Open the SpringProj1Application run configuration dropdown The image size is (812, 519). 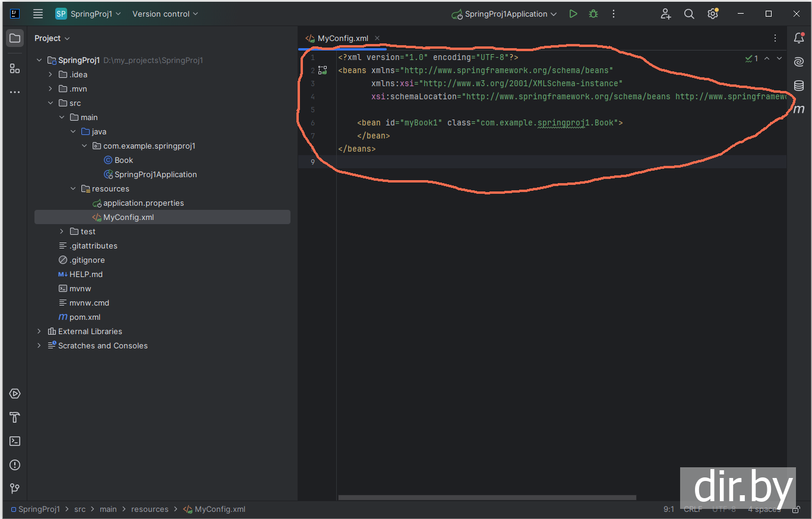[x=505, y=14]
